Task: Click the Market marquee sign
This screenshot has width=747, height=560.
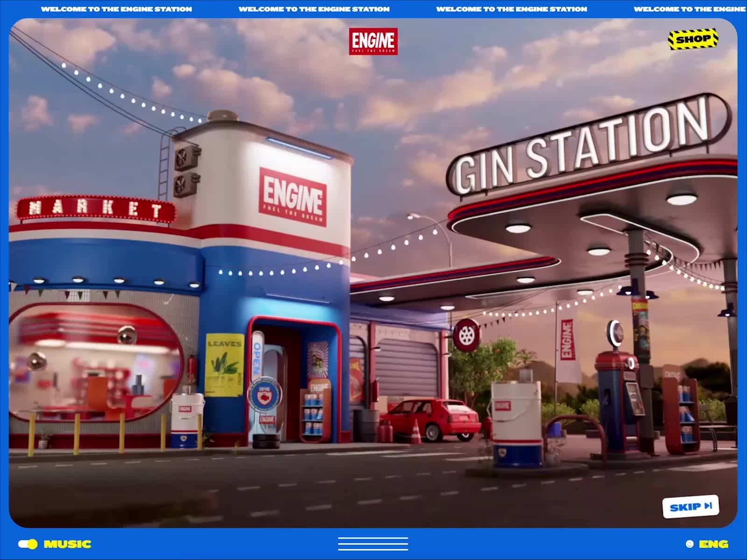Action: pos(96,209)
